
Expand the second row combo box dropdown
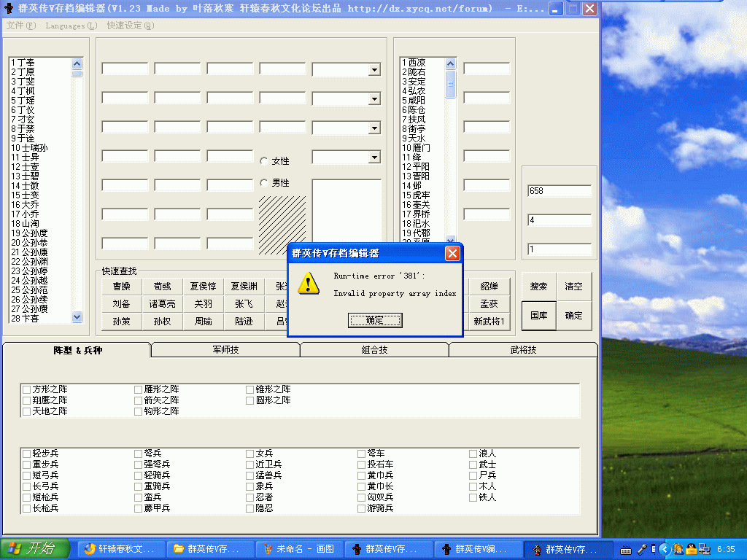374,99
